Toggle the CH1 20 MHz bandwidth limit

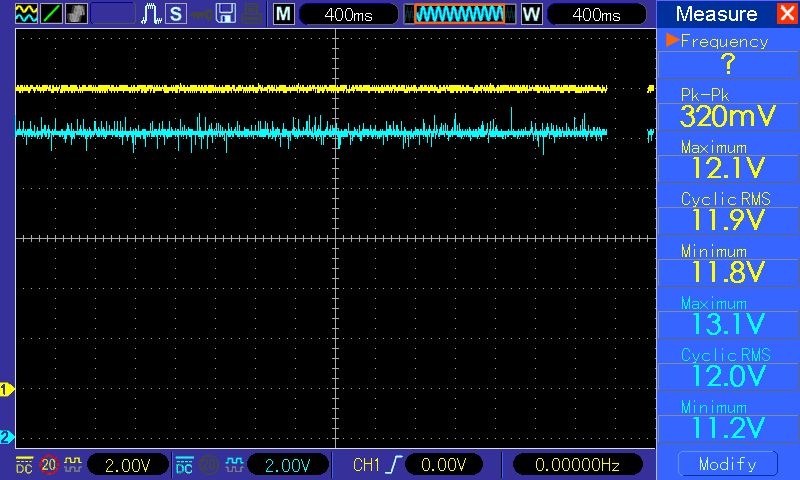click(48, 465)
